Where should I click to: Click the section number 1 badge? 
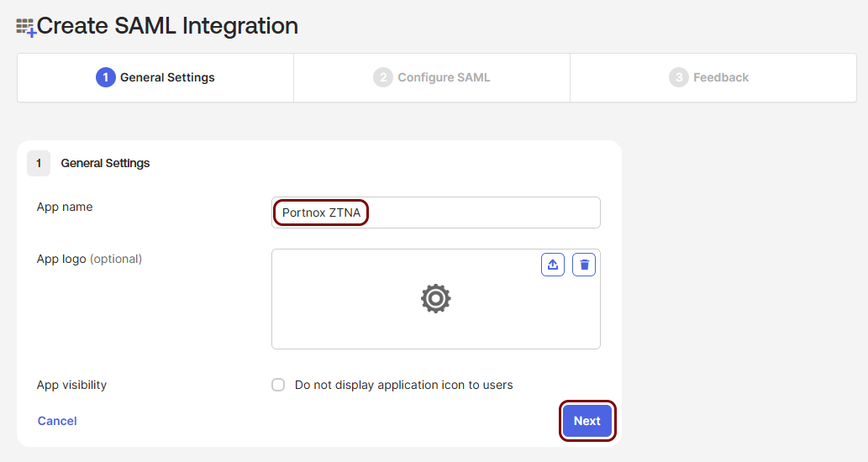click(x=39, y=163)
